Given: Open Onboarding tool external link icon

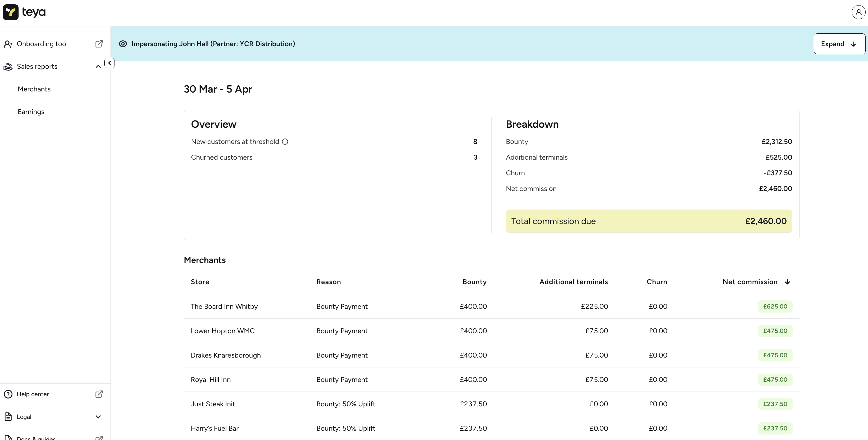Looking at the screenshot, I should (99, 44).
